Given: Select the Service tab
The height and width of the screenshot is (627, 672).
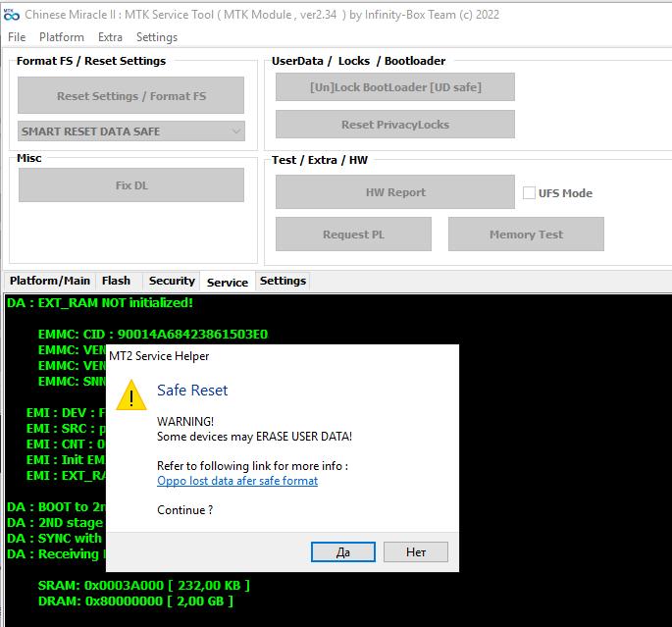Looking at the screenshot, I should tap(228, 283).
